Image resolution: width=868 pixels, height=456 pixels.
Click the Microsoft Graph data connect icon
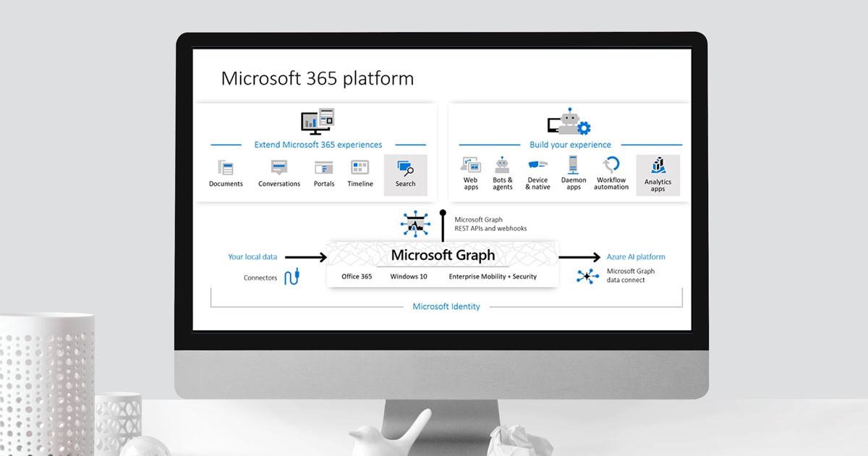tap(588, 276)
